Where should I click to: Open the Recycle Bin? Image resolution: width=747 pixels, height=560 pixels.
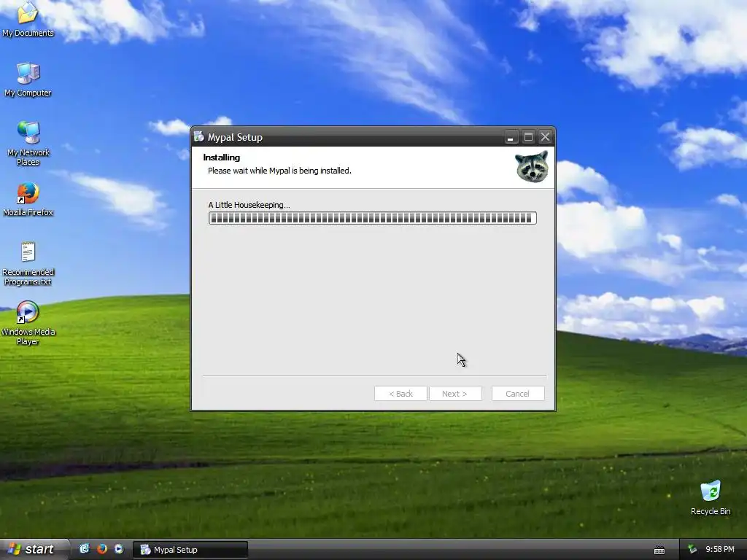pyautogui.click(x=711, y=497)
